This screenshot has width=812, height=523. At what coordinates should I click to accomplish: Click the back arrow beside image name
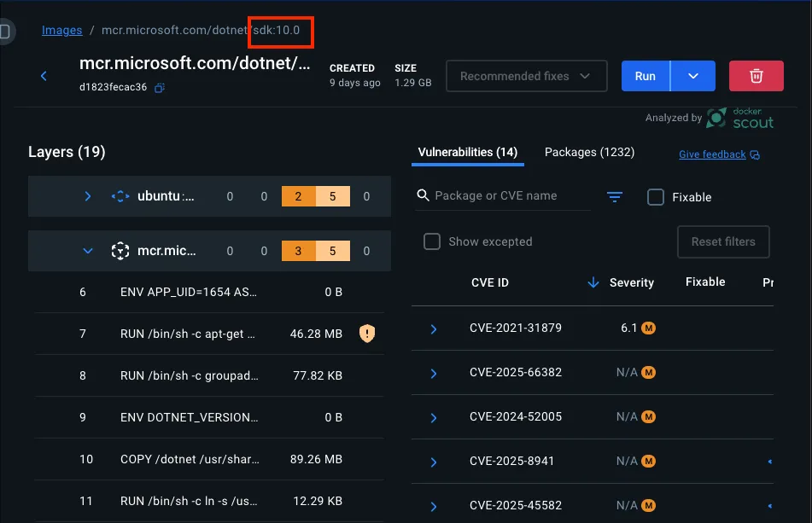[x=44, y=76]
